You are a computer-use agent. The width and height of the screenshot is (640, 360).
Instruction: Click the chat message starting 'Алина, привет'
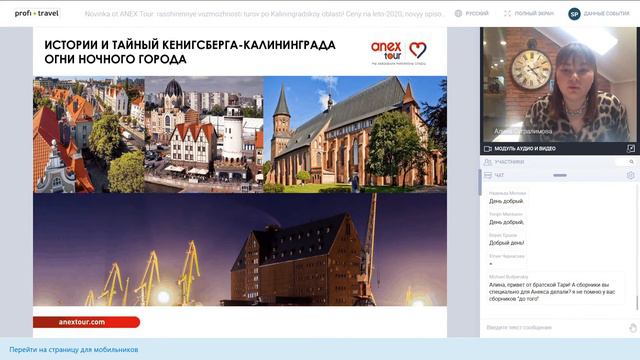(552, 292)
